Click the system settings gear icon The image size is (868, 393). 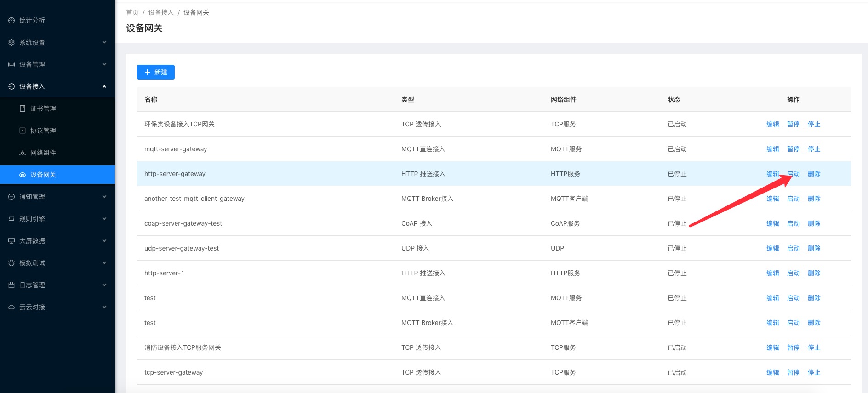[11, 42]
